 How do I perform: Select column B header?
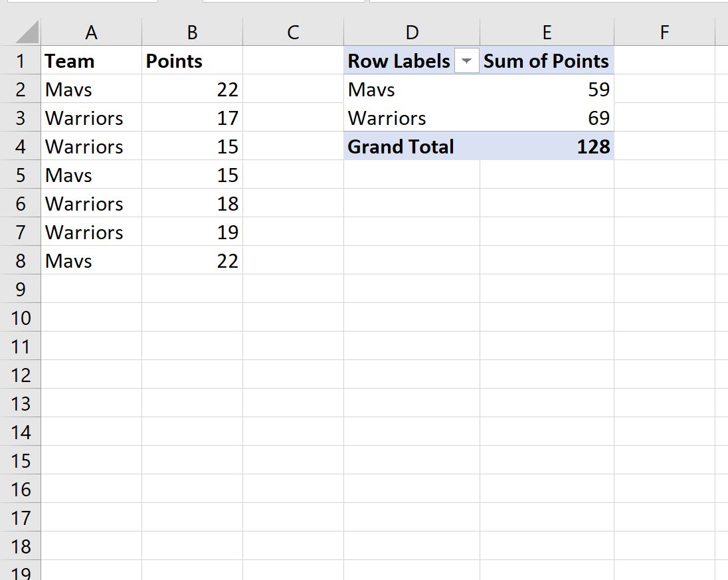coord(192,32)
